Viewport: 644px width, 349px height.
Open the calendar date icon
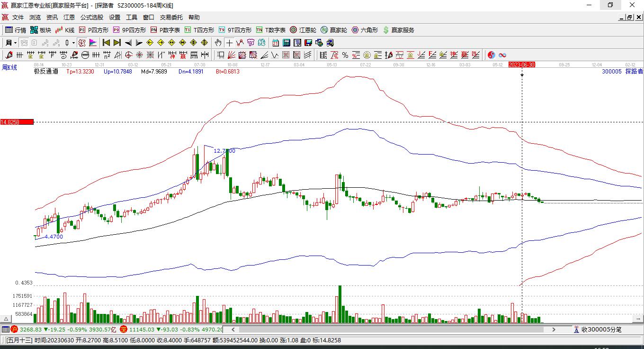click(x=276, y=43)
